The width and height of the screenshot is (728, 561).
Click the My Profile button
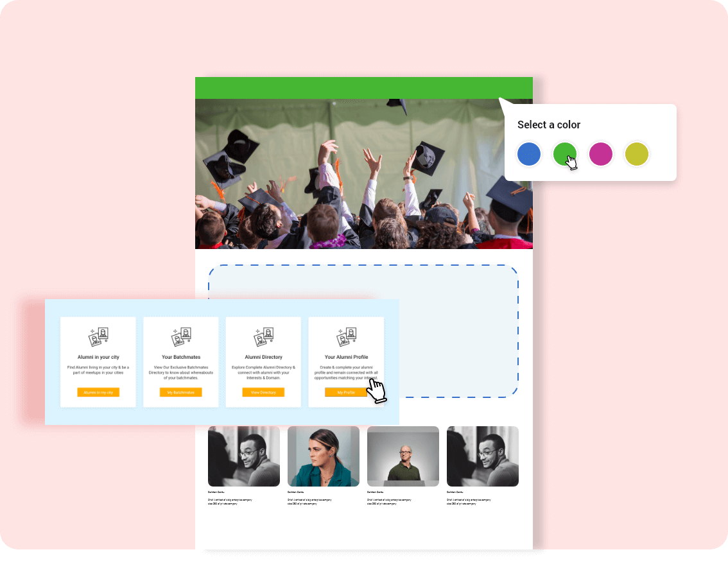click(x=346, y=392)
